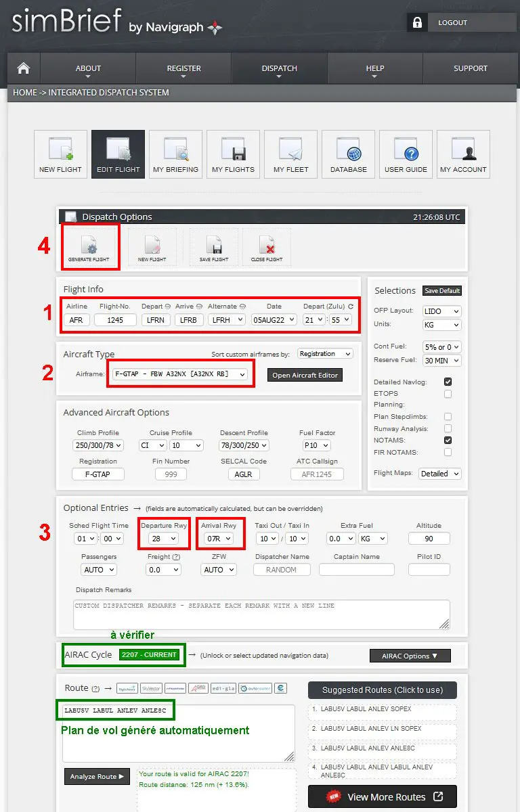Screen dimensions: 520x812
Task: Open the Register menu
Action: click(184, 68)
